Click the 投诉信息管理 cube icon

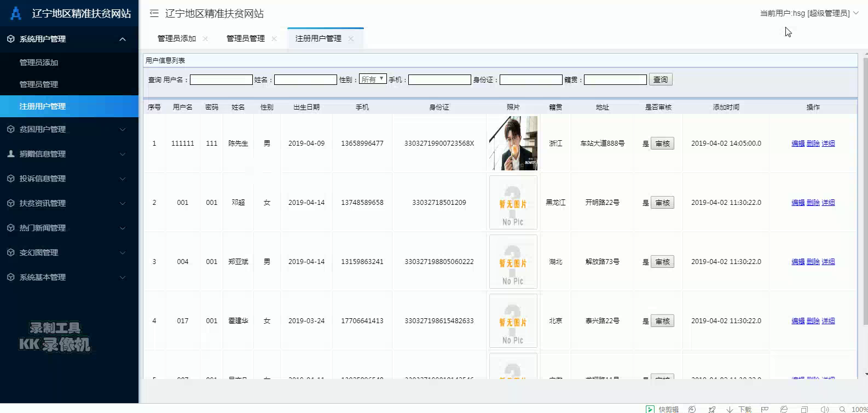10,179
